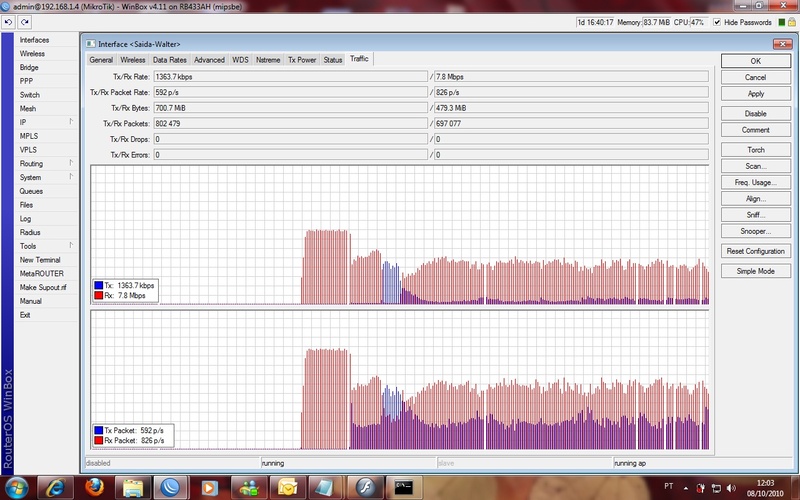Image resolution: width=800 pixels, height=500 pixels.
Task: Click the green status indicator square
Action: click(781, 22)
